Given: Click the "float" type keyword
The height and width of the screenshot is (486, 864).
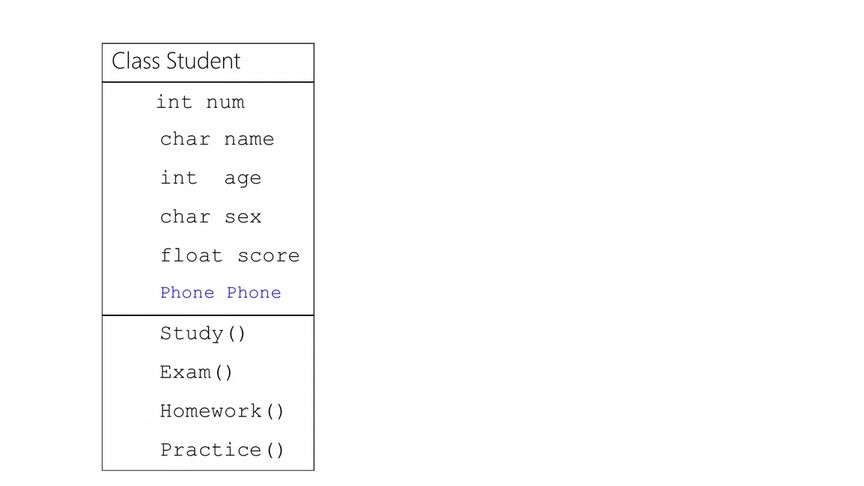Looking at the screenshot, I should [191, 255].
